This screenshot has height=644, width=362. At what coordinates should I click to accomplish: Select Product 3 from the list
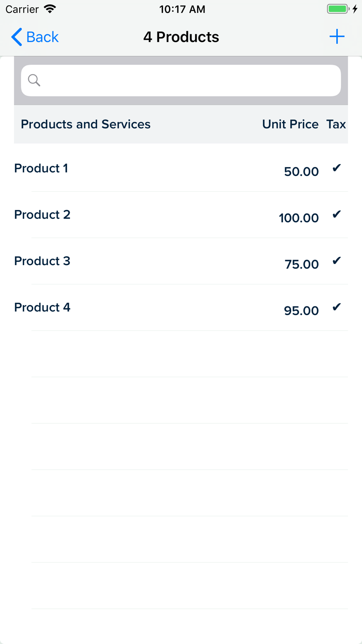pyautogui.click(x=181, y=261)
